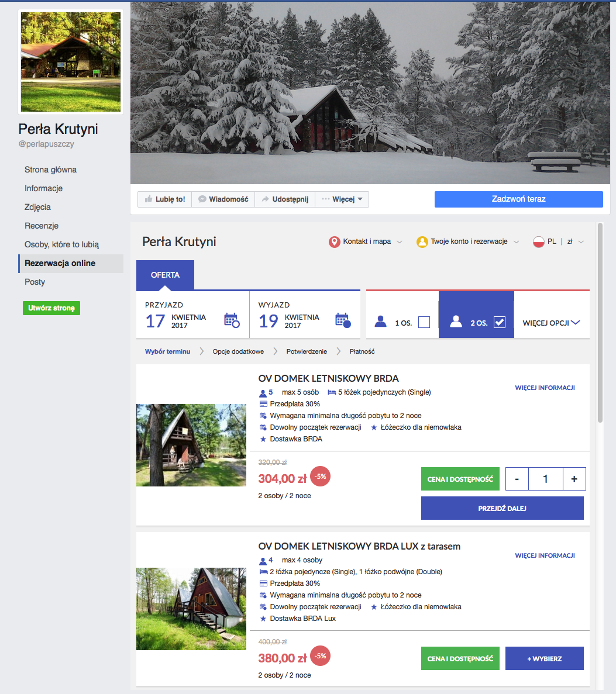616x694 pixels.
Task: Click the -5% discount badge for BRDA
Action: pos(320,477)
